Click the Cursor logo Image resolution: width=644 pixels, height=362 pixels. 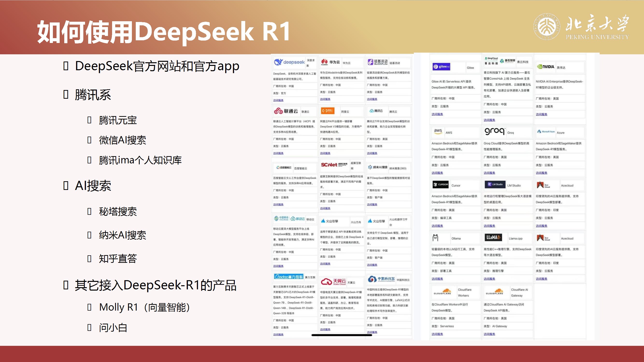tap(441, 184)
